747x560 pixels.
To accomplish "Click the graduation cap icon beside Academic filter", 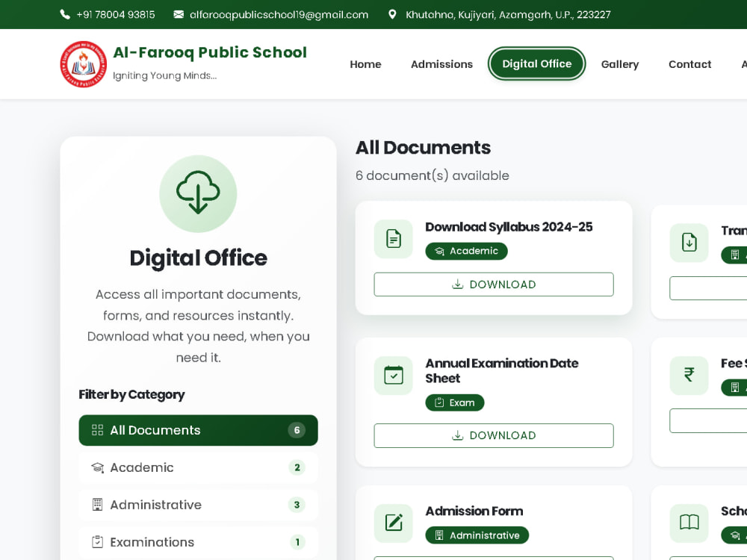I will click(x=97, y=467).
